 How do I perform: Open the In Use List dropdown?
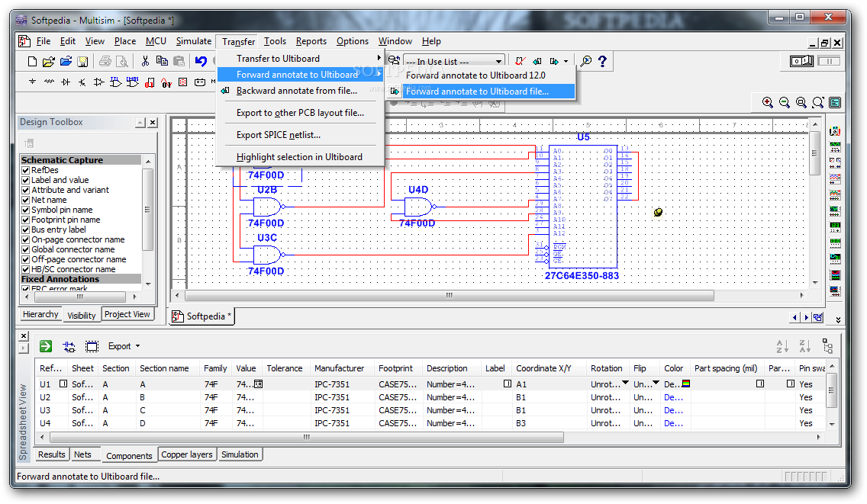pyautogui.click(x=498, y=61)
